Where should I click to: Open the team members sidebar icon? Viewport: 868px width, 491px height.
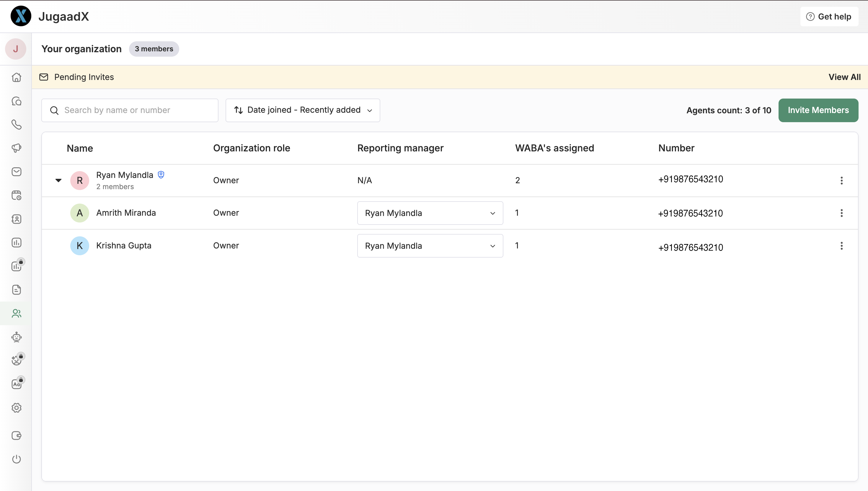tap(16, 313)
